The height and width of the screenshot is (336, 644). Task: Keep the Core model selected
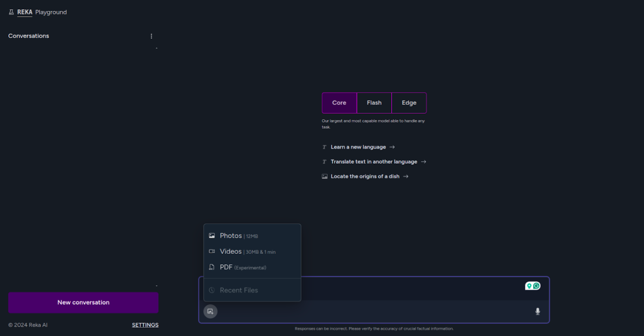coord(339,103)
